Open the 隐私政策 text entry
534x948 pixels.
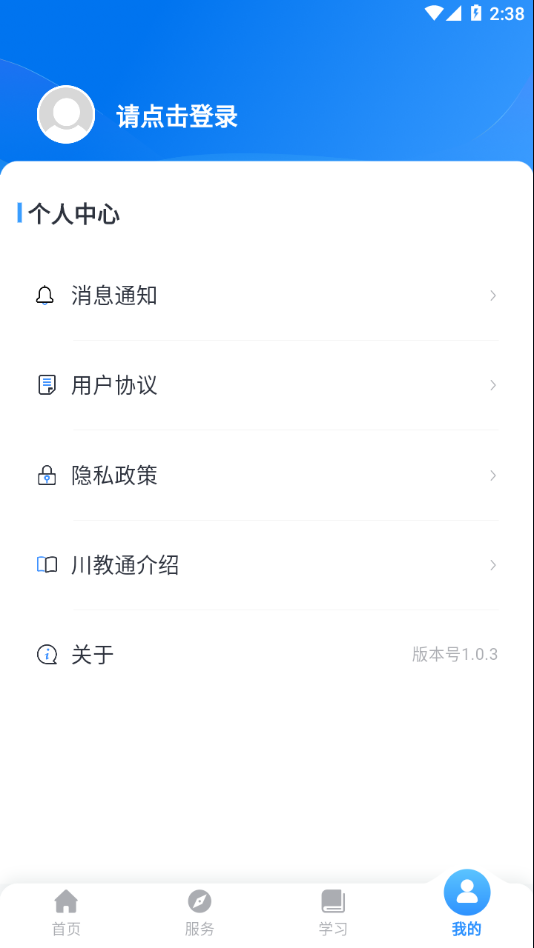click(114, 475)
